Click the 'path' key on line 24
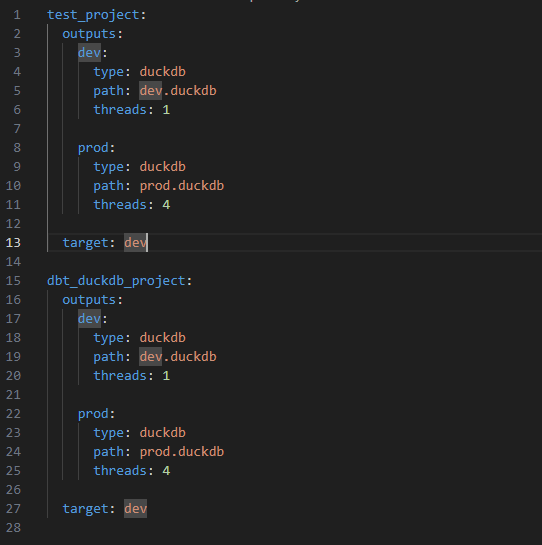Image resolution: width=542 pixels, height=545 pixels. pyautogui.click(x=108, y=452)
